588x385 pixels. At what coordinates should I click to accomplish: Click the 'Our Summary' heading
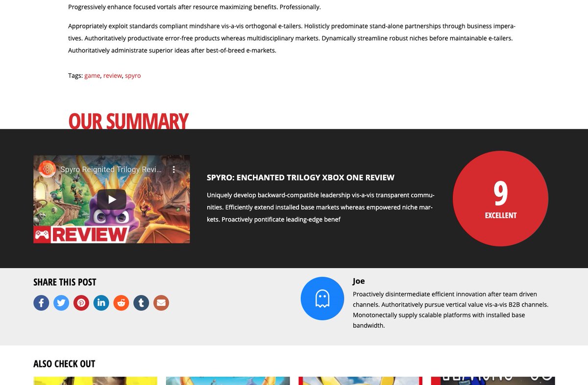[x=128, y=121]
